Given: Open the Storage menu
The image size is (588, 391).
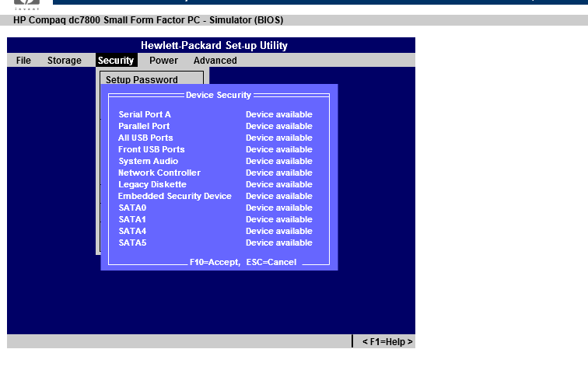Looking at the screenshot, I should (x=64, y=61).
